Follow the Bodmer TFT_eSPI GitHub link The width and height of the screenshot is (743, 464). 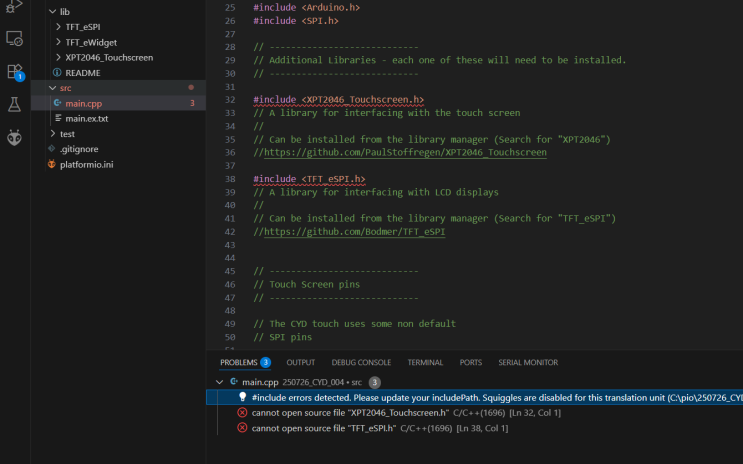click(x=354, y=231)
